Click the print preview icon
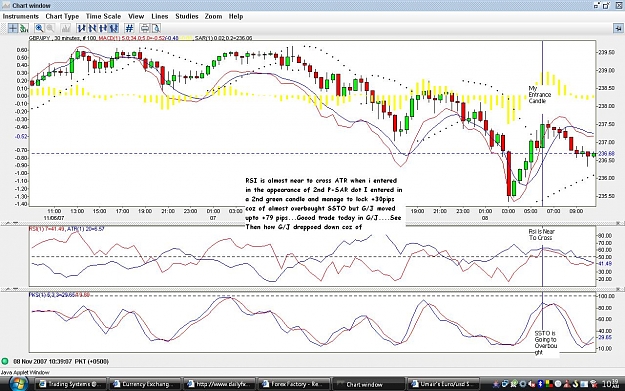 [155, 28]
